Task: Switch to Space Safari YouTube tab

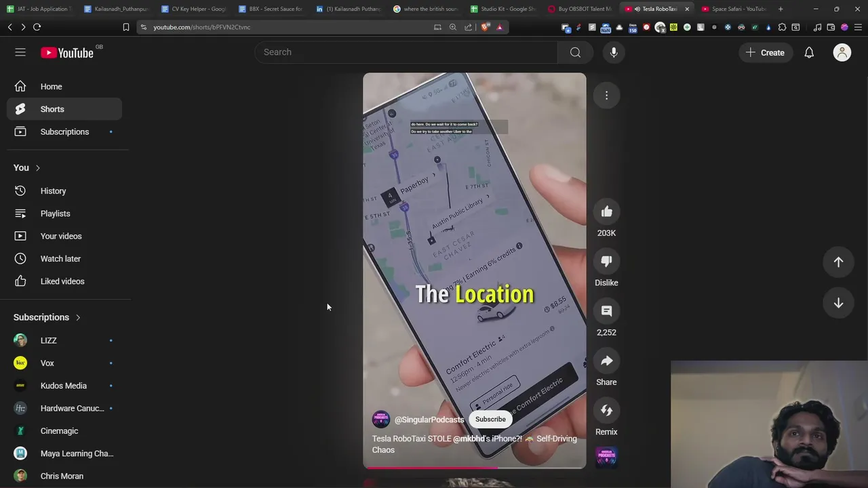Action: 734,9
